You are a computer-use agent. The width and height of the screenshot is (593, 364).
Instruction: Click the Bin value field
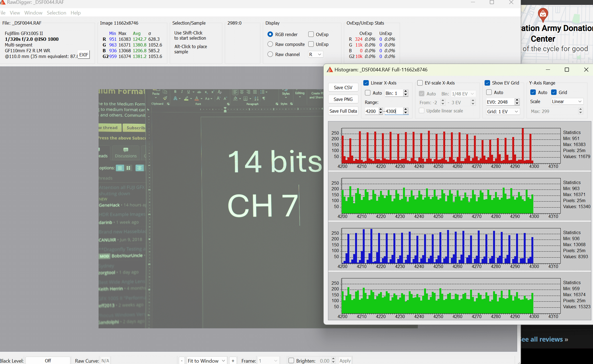394,93
